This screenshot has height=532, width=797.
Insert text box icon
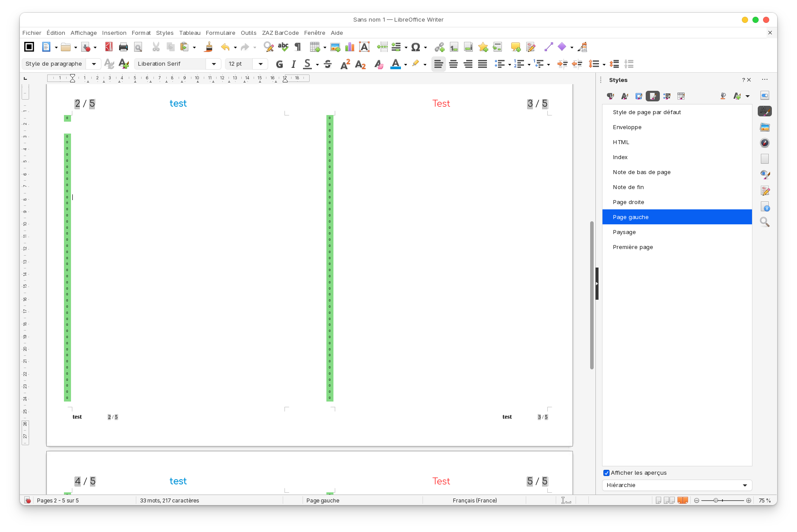click(364, 47)
